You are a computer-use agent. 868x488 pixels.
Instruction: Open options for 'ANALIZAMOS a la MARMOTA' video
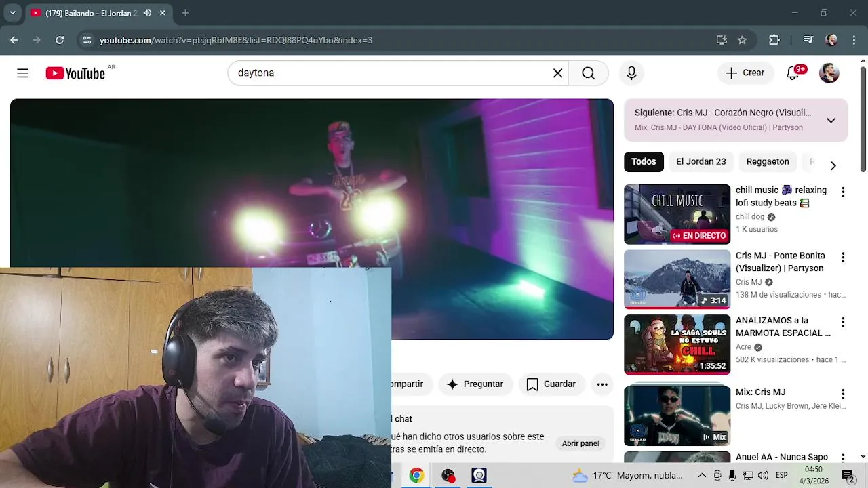tap(843, 323)
